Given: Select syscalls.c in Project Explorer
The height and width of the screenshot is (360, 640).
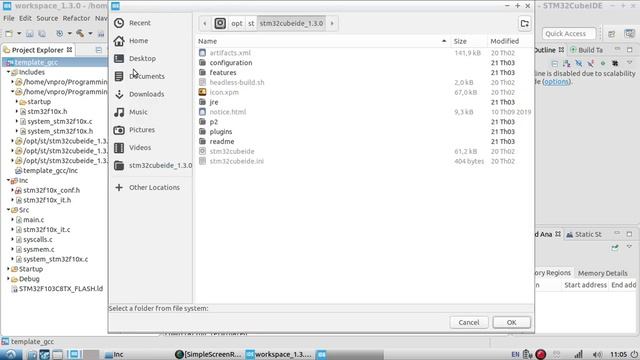Looking at the screenshot, I should 38,240.
